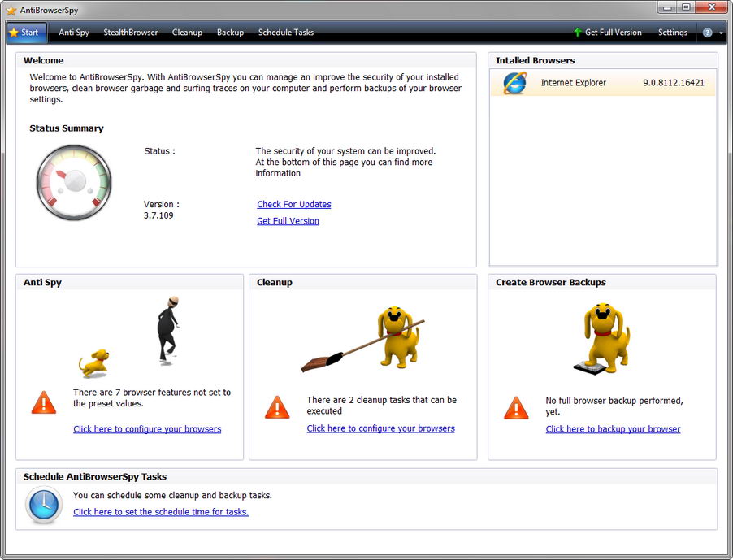Click 'No full browser backup performed' text
This screenshot has height=560, width=733.
(614, 406)
